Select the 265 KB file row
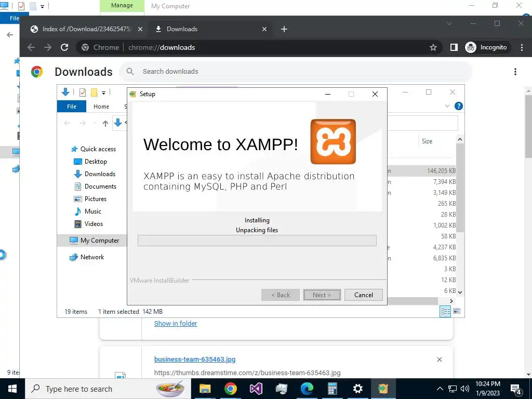Image resolution: width=532 pixels, height=399 pixels. click(421, 204)
